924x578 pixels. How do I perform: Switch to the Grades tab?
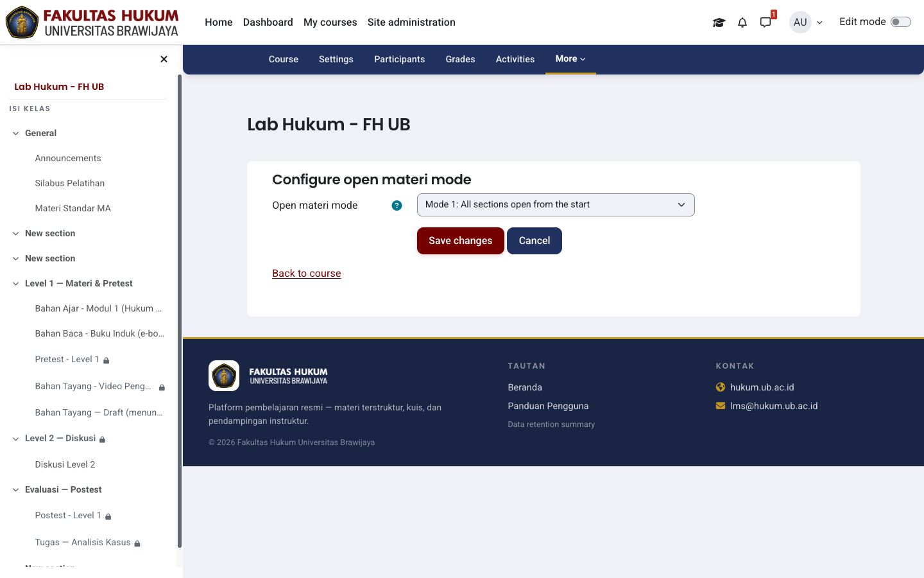pyautogui.click(x=461, y=59)
